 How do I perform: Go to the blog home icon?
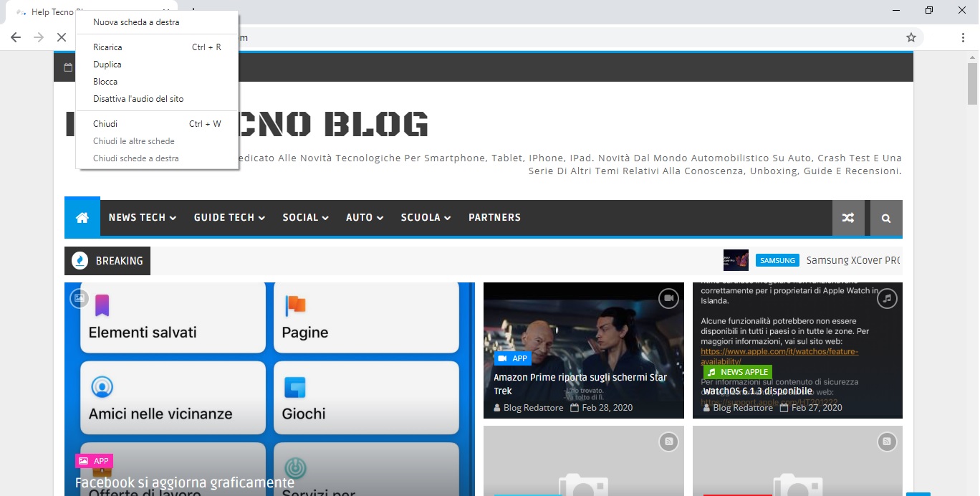pyautogui.click(x=82, y=218)
